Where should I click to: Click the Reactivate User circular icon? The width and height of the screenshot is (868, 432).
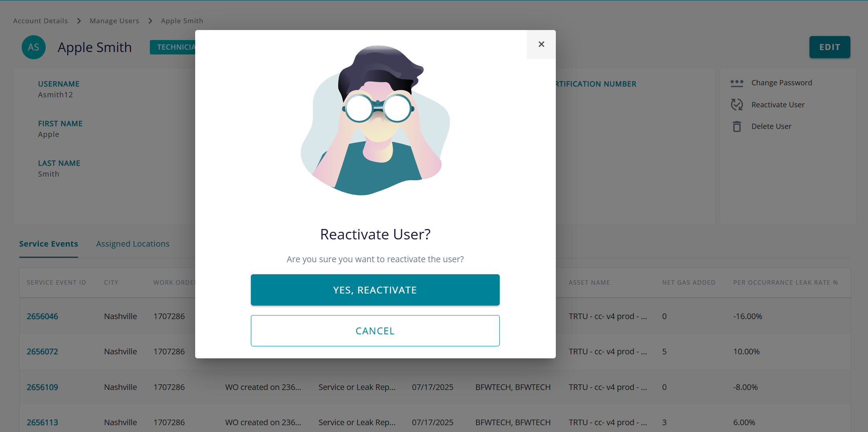(x=737, y=104)
